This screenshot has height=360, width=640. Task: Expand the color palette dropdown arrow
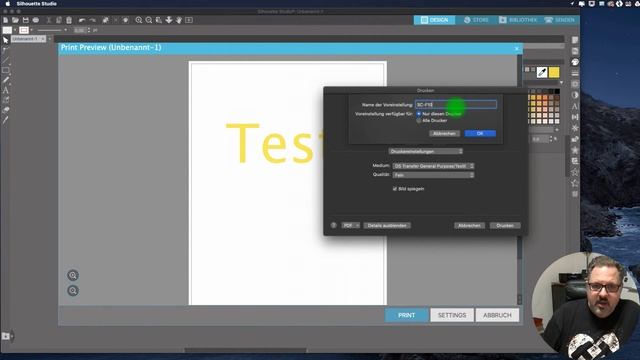(562, 83)
